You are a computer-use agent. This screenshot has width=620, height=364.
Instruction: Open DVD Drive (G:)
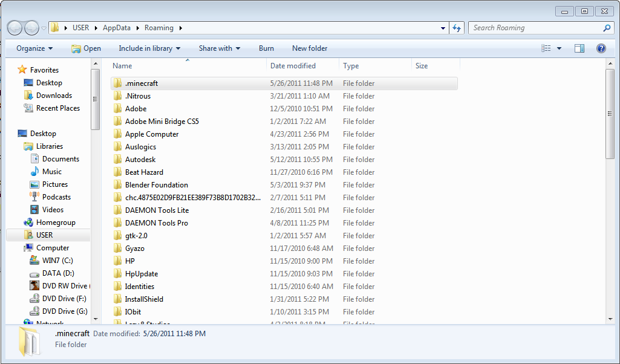(x=59, y=311)
